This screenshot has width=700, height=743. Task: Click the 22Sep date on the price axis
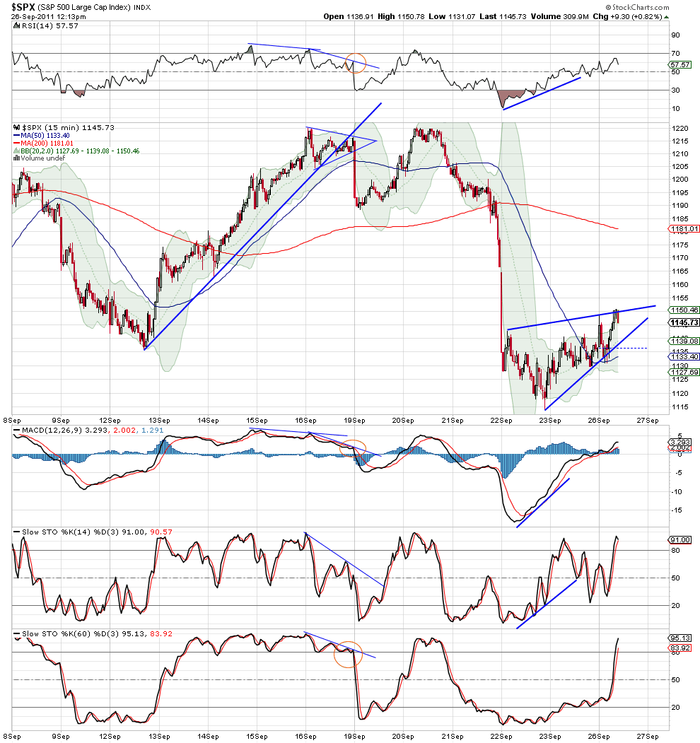(x=501, y=420)
